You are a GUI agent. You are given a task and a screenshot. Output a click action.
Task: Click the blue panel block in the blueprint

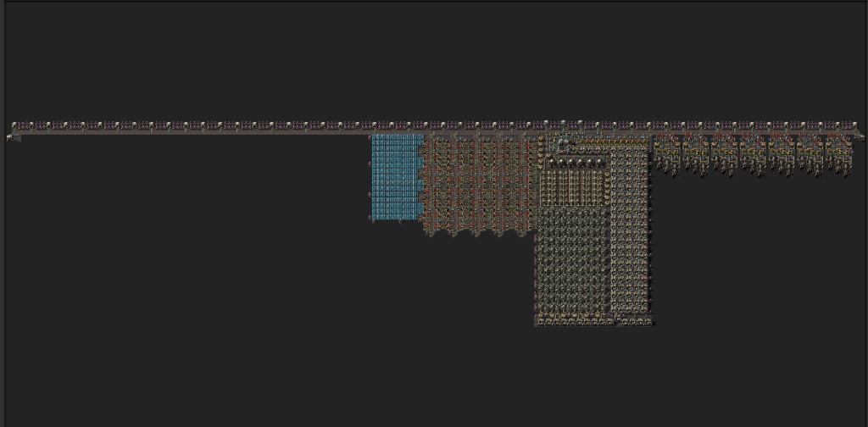[x=398, y=177]
